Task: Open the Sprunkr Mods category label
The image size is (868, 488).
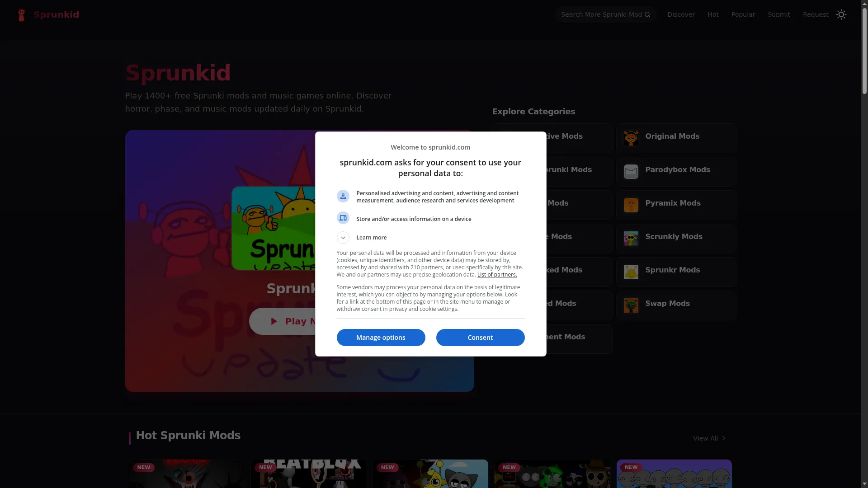Action: 672,270
